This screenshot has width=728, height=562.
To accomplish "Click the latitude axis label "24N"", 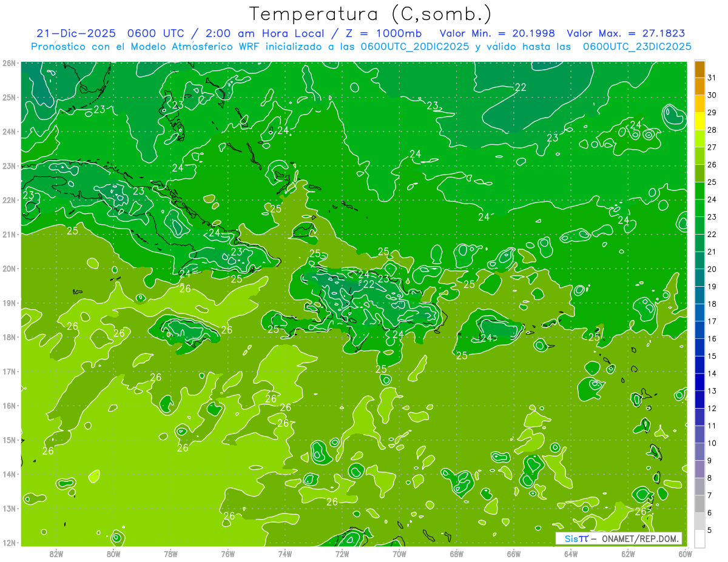I will (x=9, y=132).
